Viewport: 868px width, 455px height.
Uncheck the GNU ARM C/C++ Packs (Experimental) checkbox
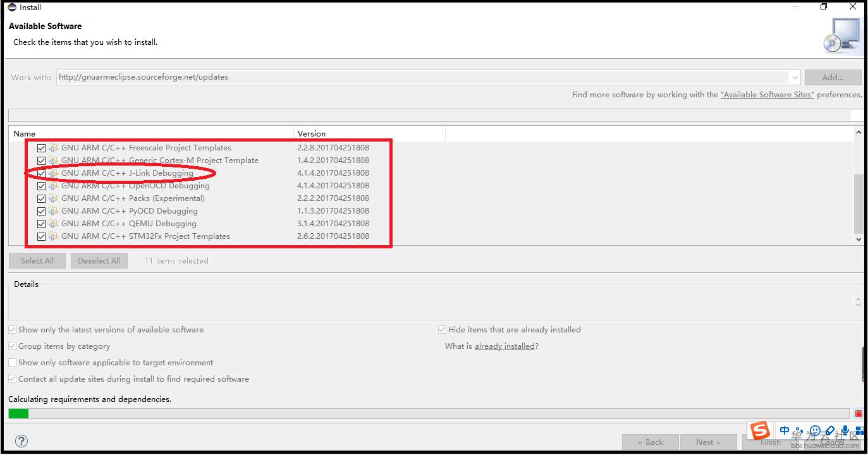tap(42, 198)
